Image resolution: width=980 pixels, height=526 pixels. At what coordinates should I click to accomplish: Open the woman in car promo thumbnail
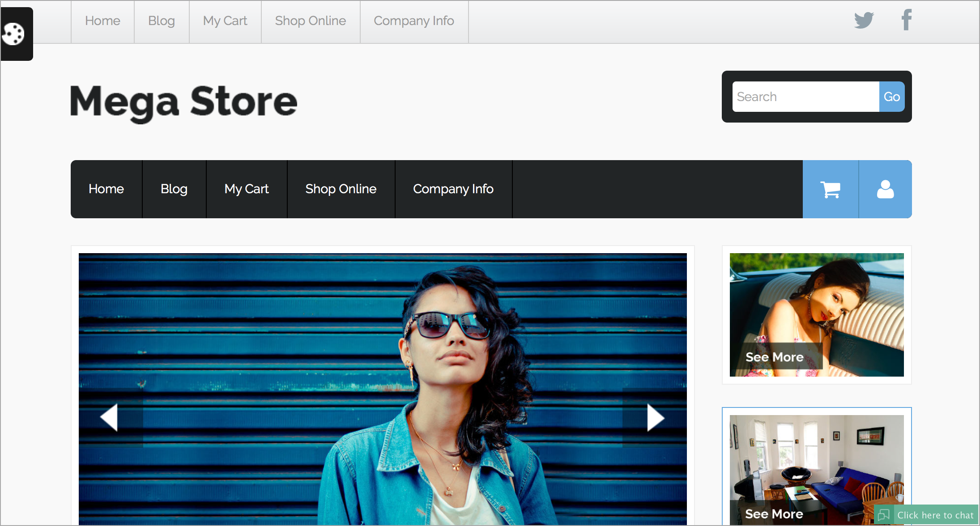coord(817,315)
